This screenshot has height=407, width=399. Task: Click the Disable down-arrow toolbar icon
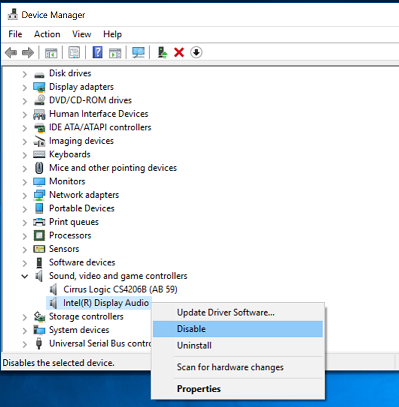(196, 52)
